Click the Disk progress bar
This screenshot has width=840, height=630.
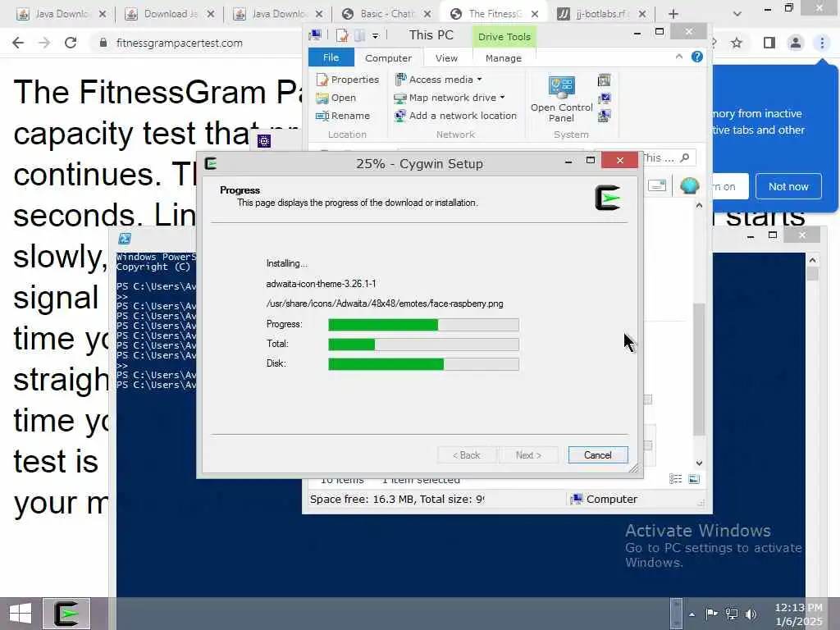[x=423, y=363]
